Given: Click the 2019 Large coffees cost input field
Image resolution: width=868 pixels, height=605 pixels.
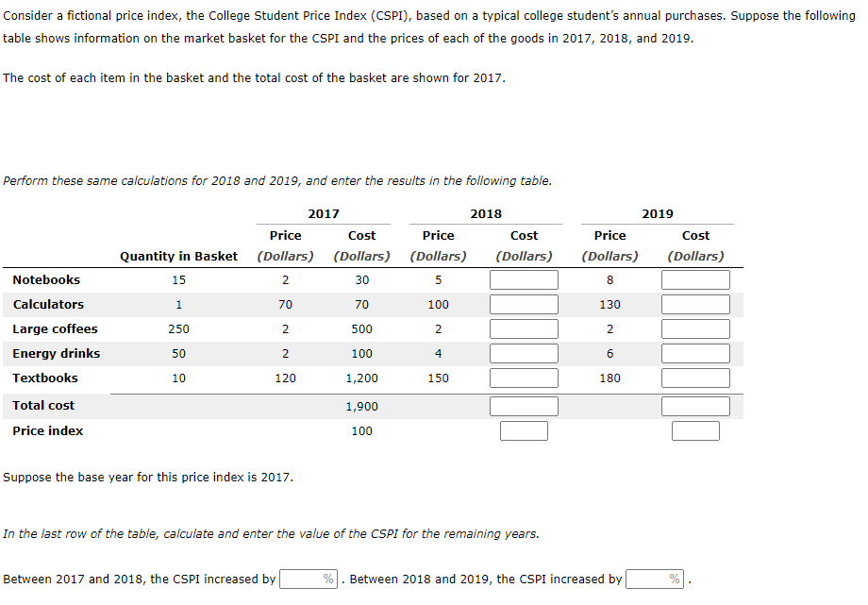Looking at the screenshot, I should pyautogui.click(x=694, y=328).
